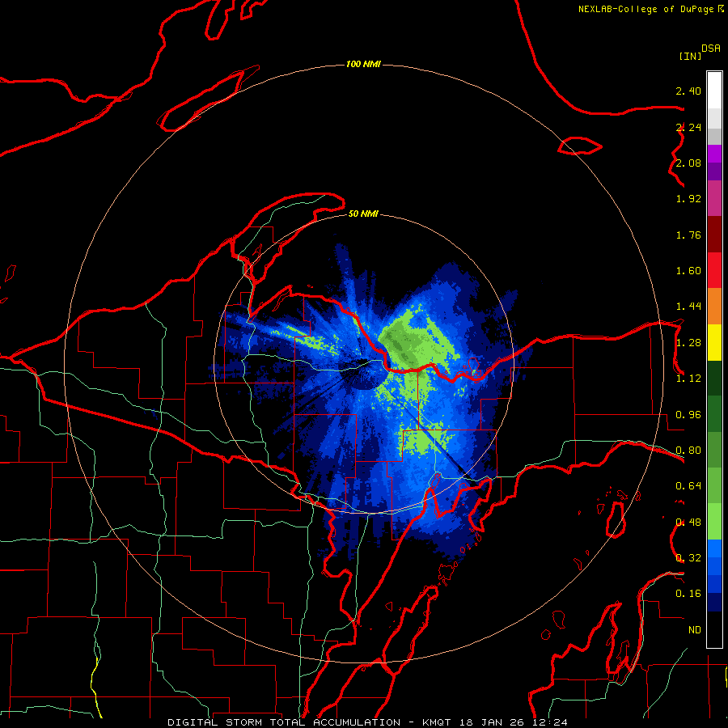728x728 pixels.
Task: Click the 0.64 legend value
Action: tap(688, 486)
